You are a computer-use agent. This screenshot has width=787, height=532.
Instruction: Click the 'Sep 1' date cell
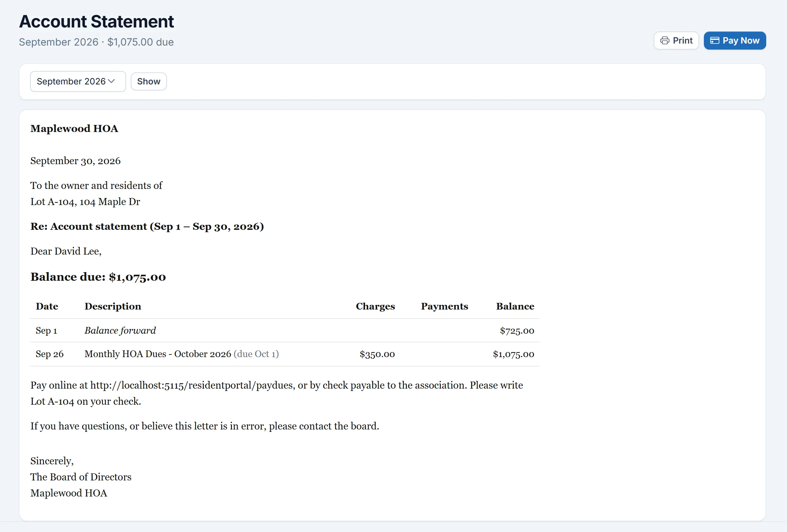pyautogui.click(x=46, y=330)
